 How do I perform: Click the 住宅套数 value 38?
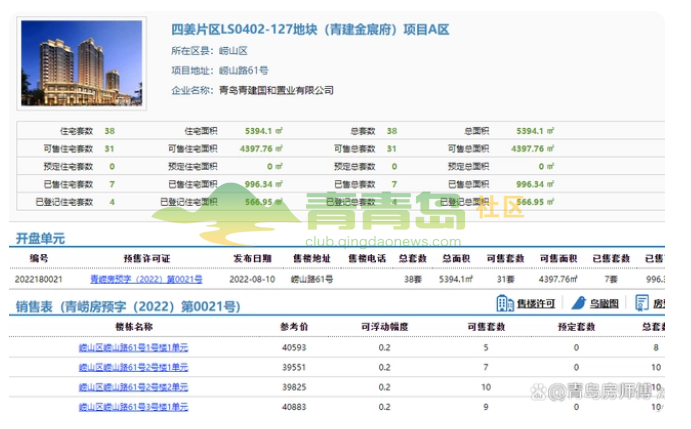pos(109,131)
